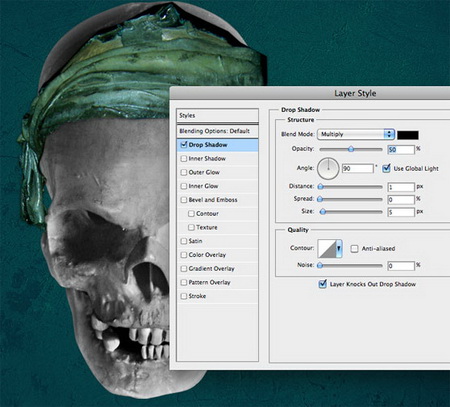Open the Blend Mode Multiply dropdown
This screenshot has width=450, height=407.
tap(356, 134)
